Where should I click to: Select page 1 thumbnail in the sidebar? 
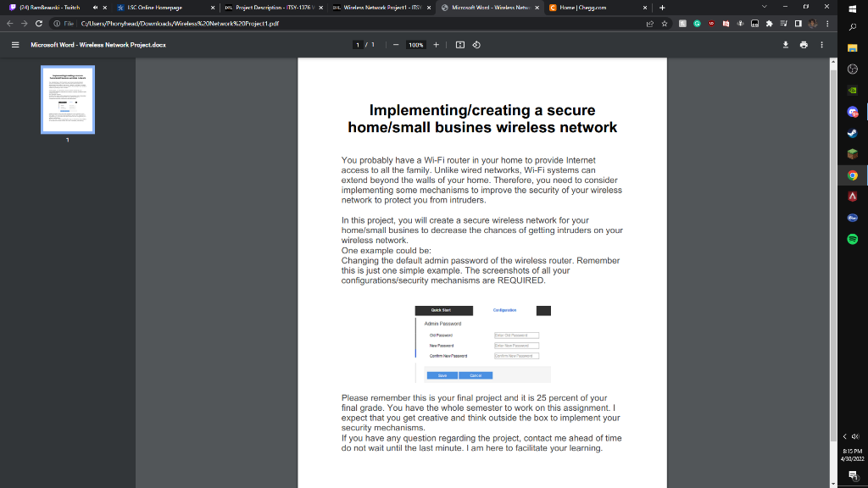click(x=68, y=100)
